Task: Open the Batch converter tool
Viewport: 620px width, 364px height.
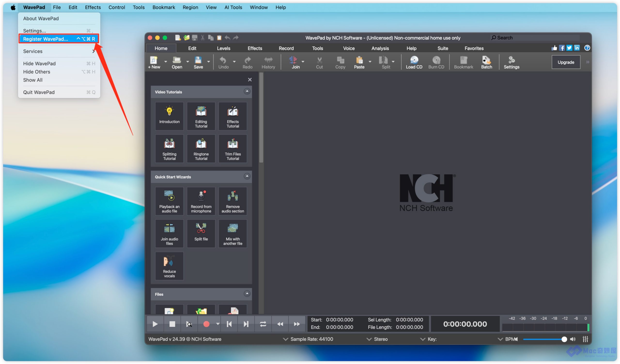Action: [486, 62]
